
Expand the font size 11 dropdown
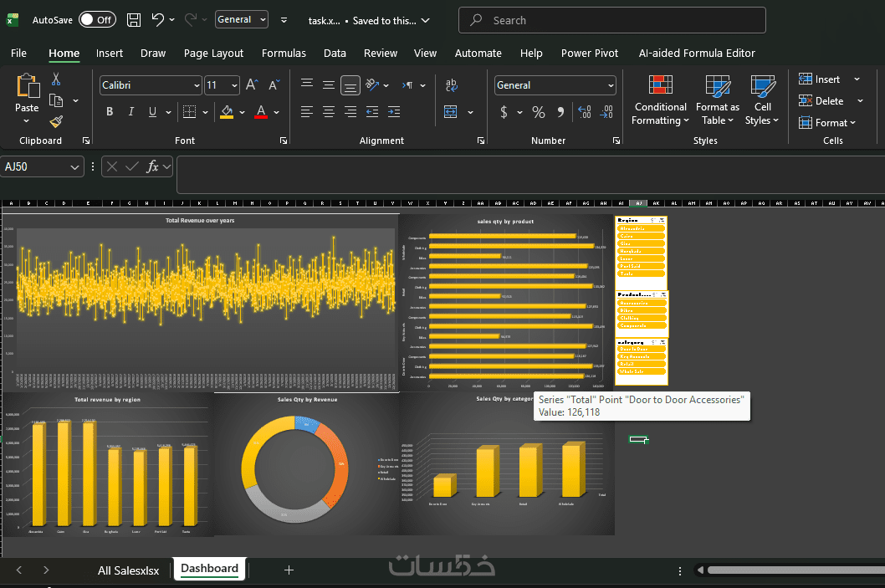point(234,85)
